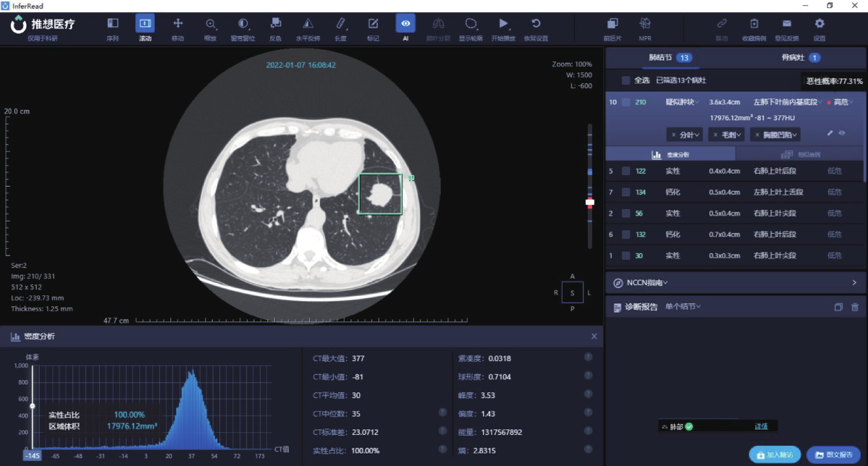Open the 前后片 prior comparison tool
The width and height of the screenshot is (868, 466).
click(612, 29)
